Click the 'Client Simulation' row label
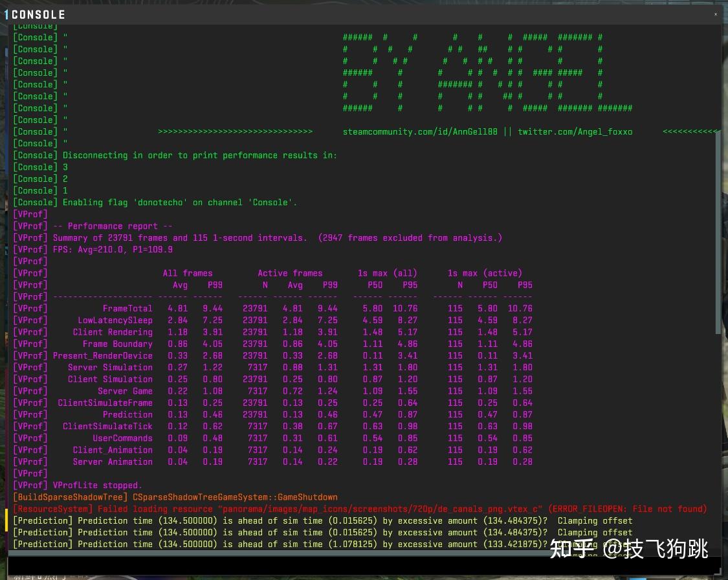Image resolution: width=728 pixels, height=580 pixels. pyautogui.click(x=110, y=379)
